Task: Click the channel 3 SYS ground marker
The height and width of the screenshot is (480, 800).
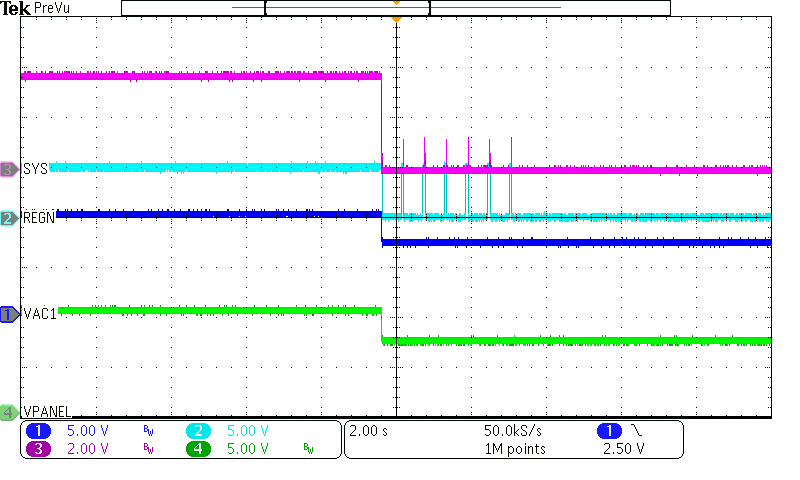Action: 9,170
